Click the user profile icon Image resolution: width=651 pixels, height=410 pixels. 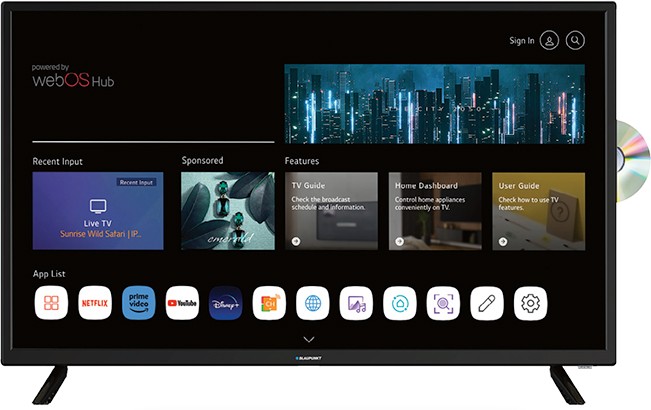(x=549, y=40)
